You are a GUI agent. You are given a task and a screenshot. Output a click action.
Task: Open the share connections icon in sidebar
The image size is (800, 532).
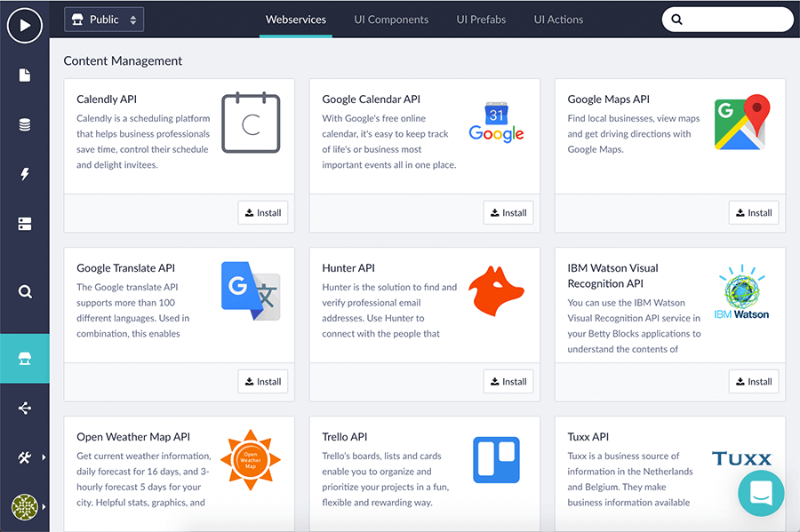pyautogui.click(x=25, y=409)
